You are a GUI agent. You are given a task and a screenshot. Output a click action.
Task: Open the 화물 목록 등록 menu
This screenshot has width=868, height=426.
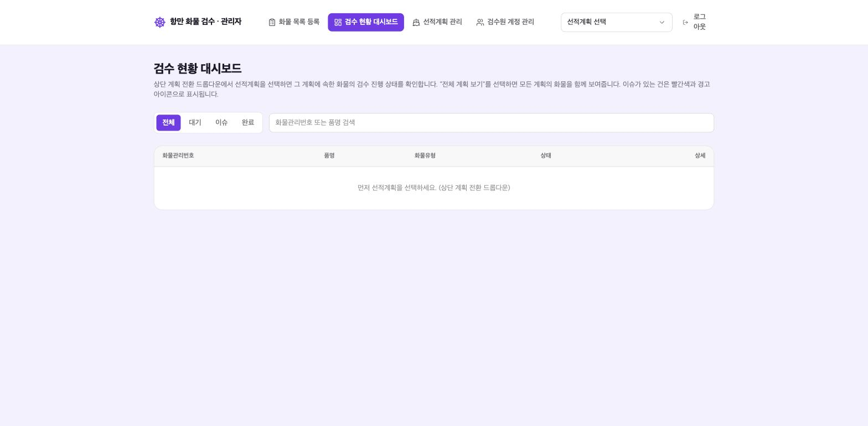pos(294,22)
